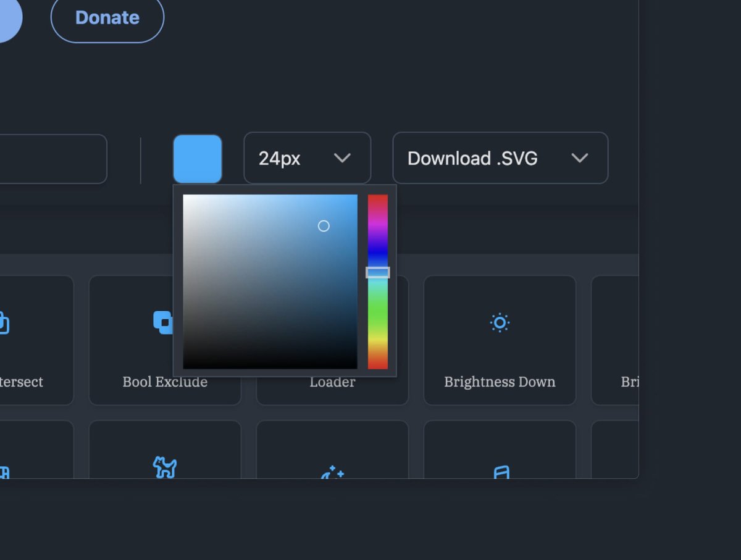The height and width of the screenshot is (560, 741).
Task: Select the moon with stars icon card
Action: click(332, 449)
